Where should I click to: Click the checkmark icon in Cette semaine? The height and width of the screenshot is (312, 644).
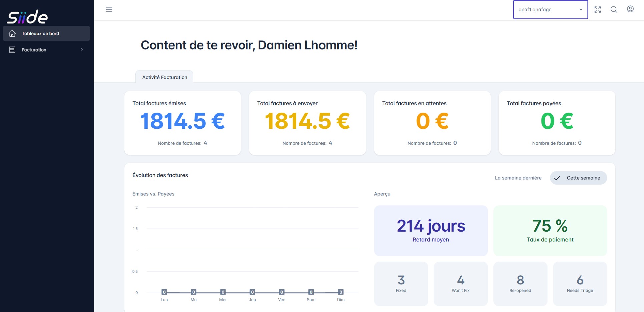point(557,178)
